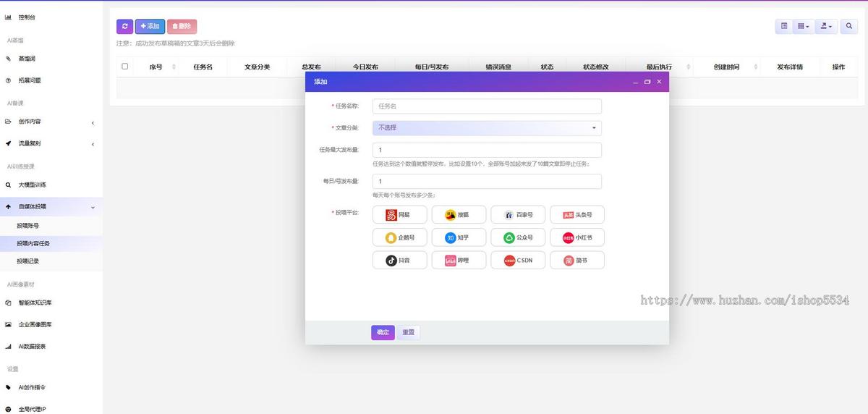Collapse the 自媒体投喂 sidebar menu
Viewport: 868px width, 414px height.
coord(51,206)
